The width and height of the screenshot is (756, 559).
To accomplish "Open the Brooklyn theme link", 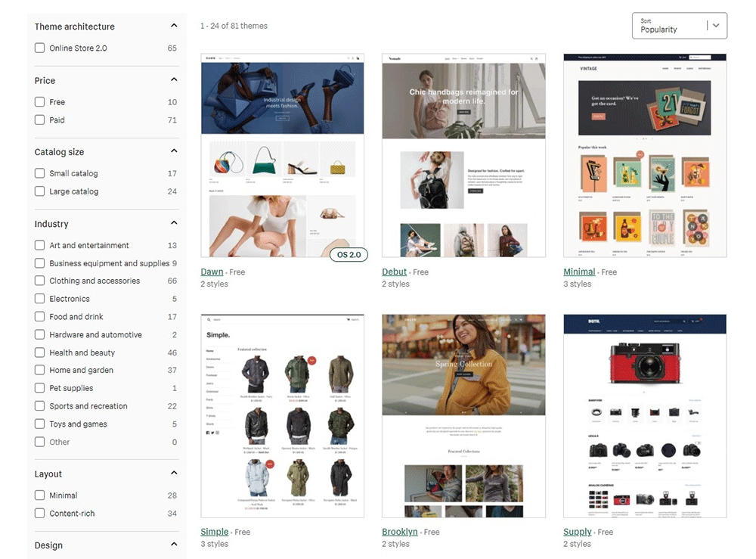I will pyautogui.click(x=399, y=533).
